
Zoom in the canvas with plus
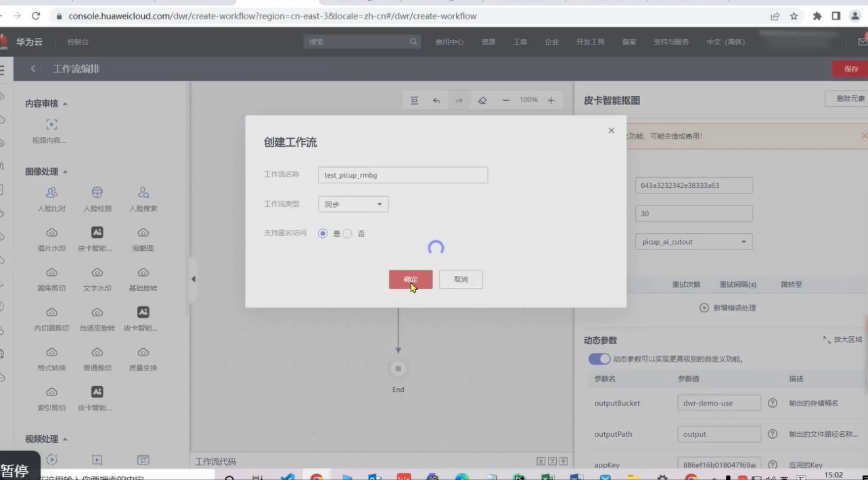(x=551, y=100)
